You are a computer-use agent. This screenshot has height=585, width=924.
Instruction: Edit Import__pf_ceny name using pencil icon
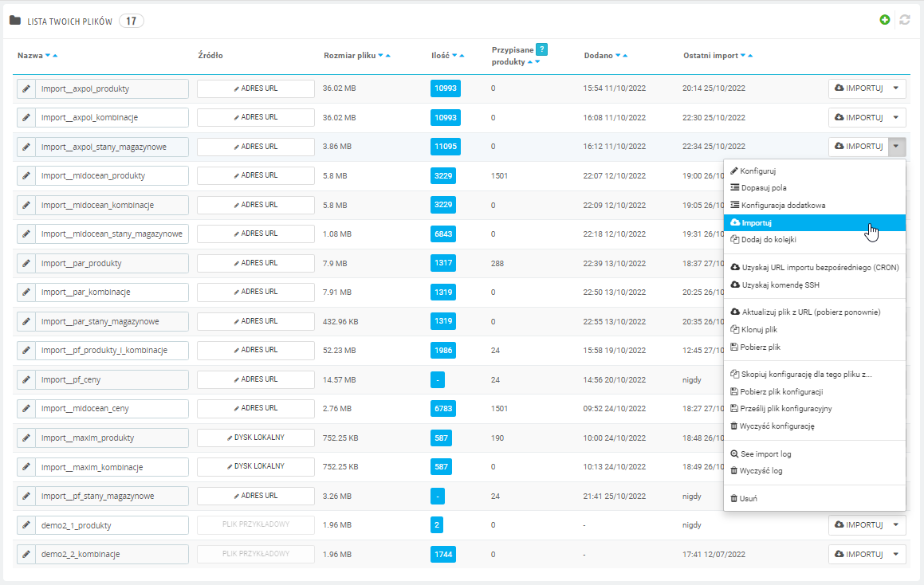click(26, 379)
